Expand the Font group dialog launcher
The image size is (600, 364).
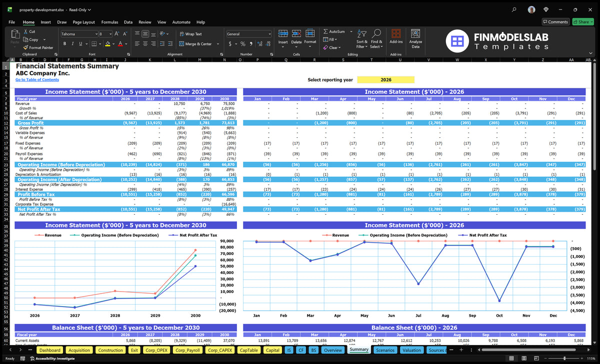(x=128, y=54)
